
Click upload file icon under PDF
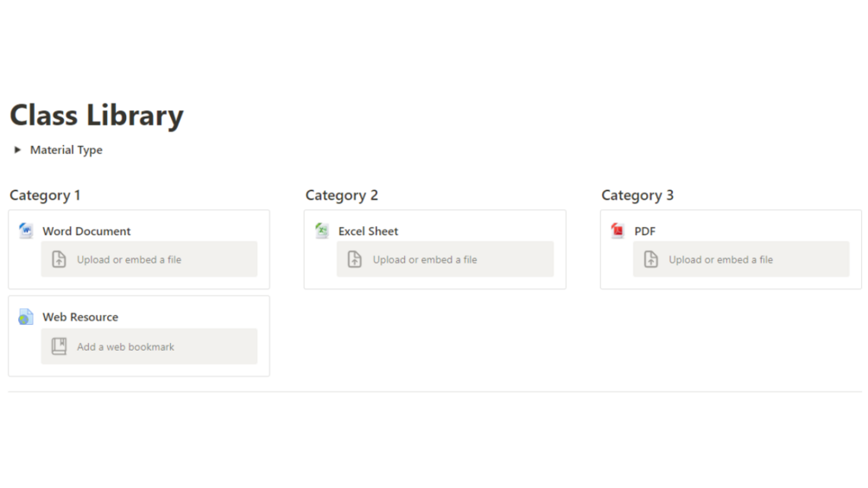[x=651, y=259]
